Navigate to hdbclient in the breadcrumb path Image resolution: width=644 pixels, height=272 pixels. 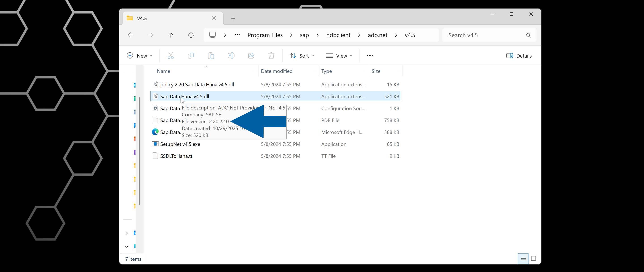338,35
